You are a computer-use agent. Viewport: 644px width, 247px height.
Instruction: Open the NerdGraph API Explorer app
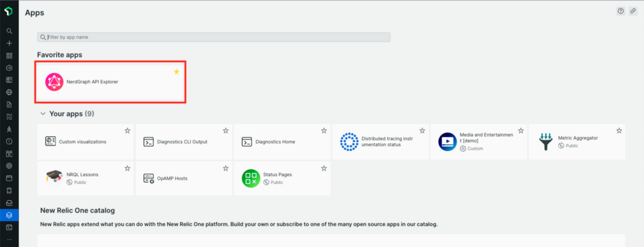[92, 82]
